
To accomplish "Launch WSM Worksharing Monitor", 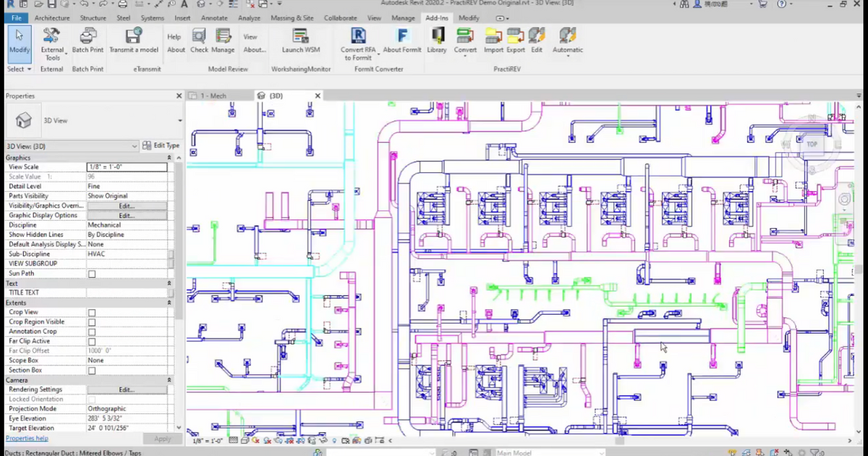I will click(301, 41).
